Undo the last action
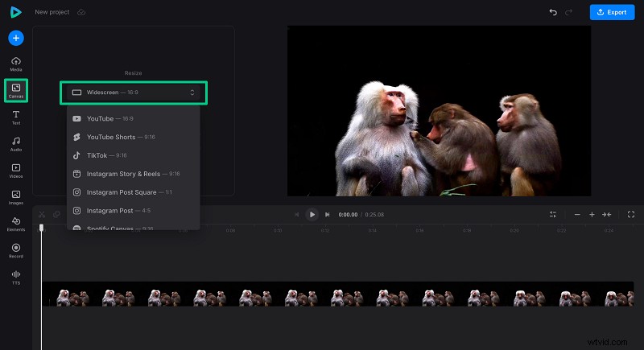Viewport: 644px width, 350px height. [553, 12]
